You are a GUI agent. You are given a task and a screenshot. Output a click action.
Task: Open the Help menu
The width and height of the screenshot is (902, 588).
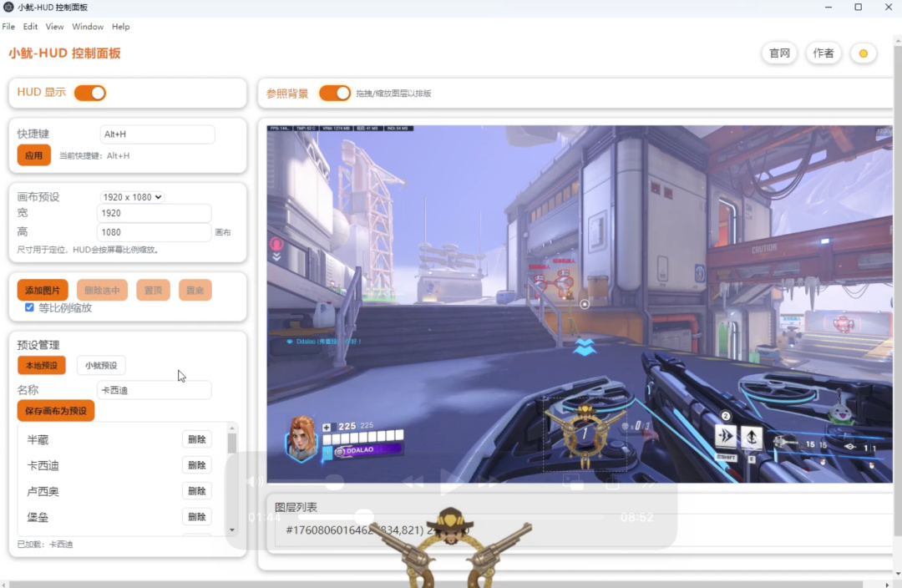121,27
